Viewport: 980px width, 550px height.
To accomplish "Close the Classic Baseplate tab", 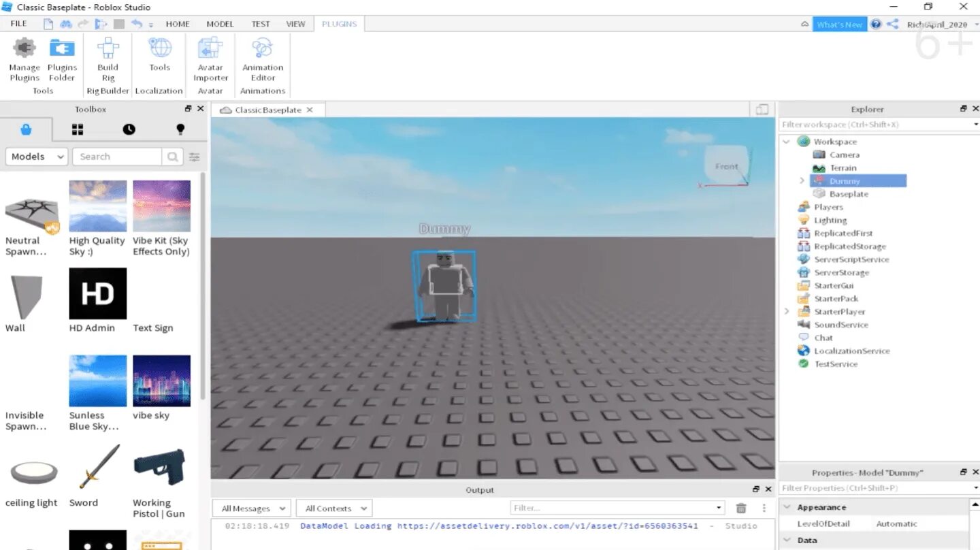I will click(x=310, y=110).
